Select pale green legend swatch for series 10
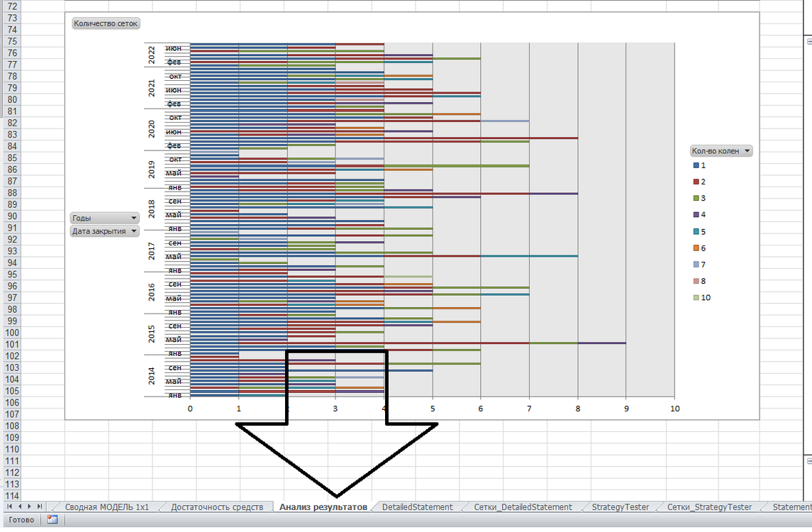This screenshot has height=532, width=812. coord(696,298)
